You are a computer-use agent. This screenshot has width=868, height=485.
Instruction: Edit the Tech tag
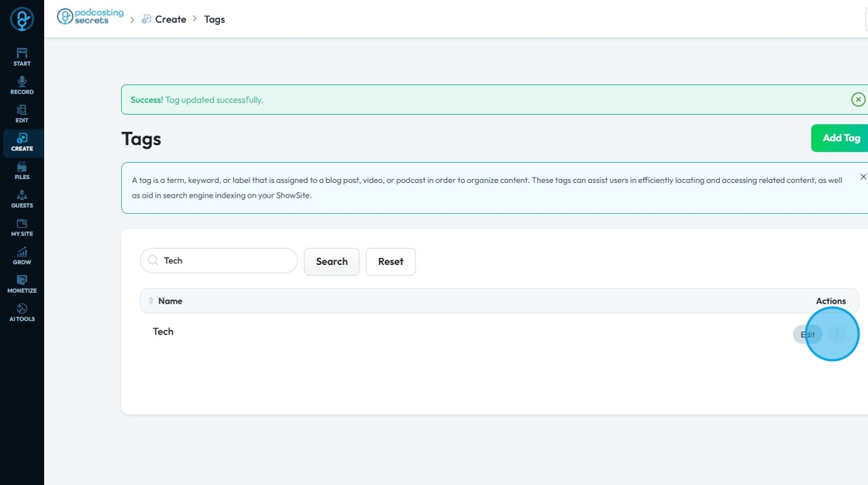(808, 335)
